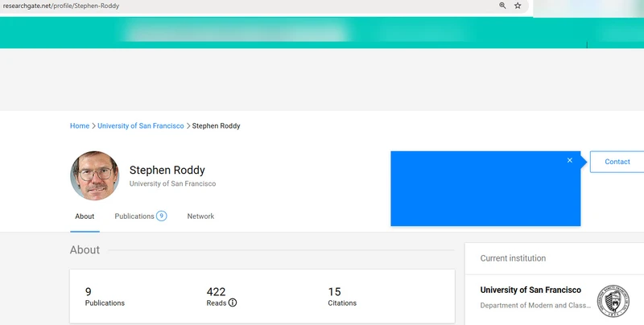Click the Department of Modern and Class... text

coord(535,306)
